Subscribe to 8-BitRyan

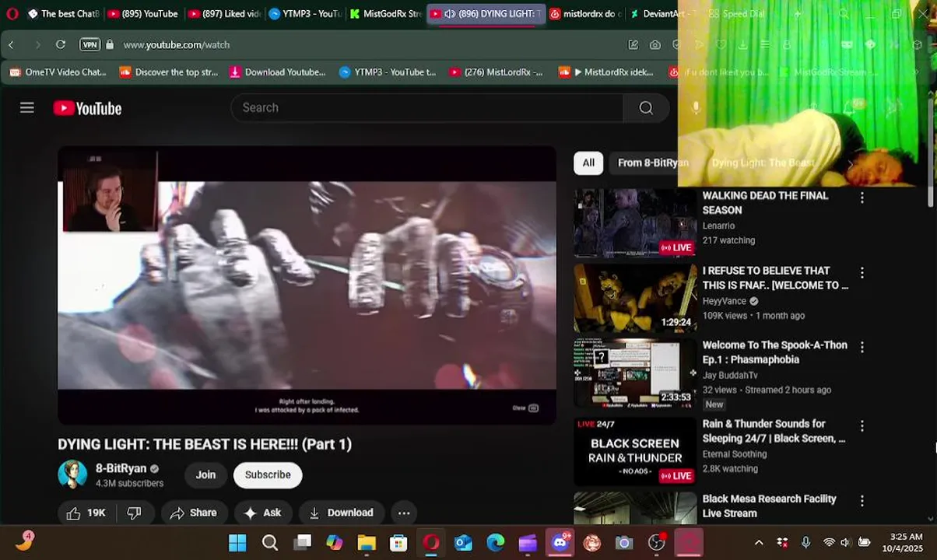268,474
